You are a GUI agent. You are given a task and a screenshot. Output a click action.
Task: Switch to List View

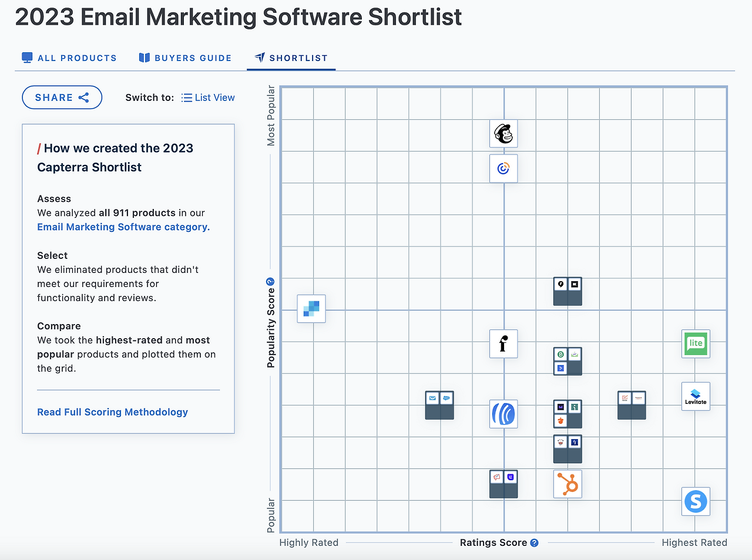[208, 97]
